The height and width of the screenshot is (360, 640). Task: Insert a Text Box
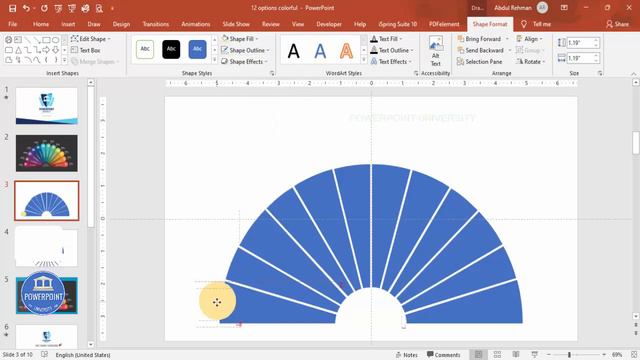85,50
